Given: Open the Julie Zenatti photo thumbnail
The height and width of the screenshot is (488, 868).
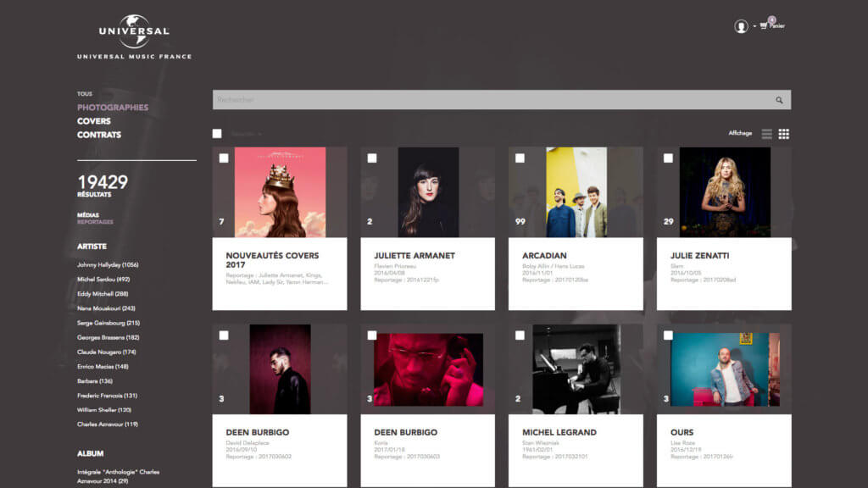Looking at the screenshot, I should 725,192.
